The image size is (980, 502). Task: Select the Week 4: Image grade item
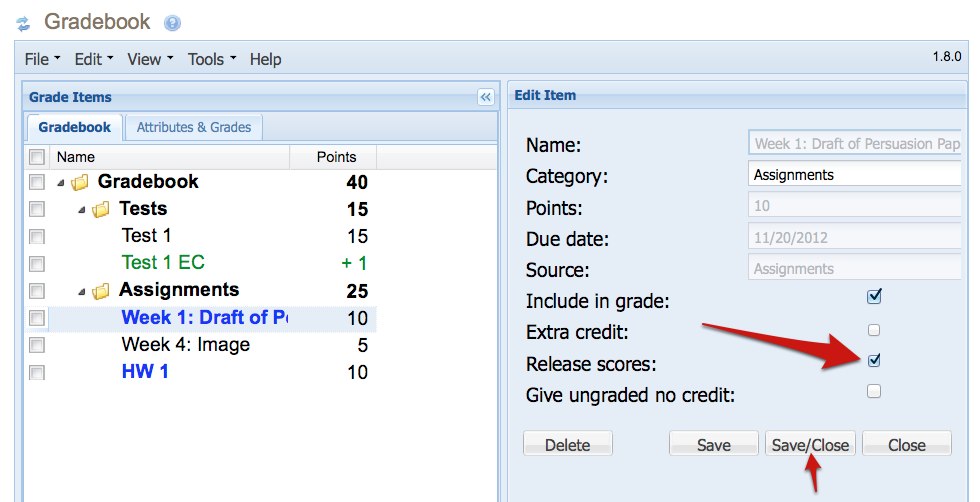(x=186, y=344)
